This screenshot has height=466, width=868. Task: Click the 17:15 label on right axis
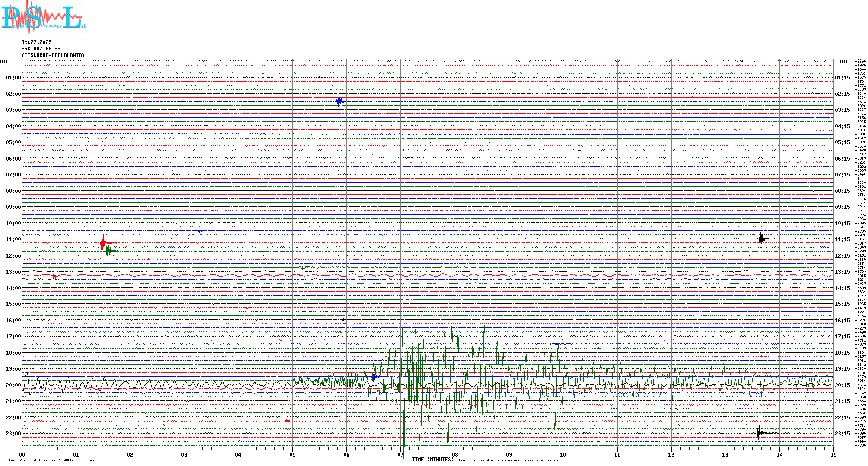pos(842,337)
